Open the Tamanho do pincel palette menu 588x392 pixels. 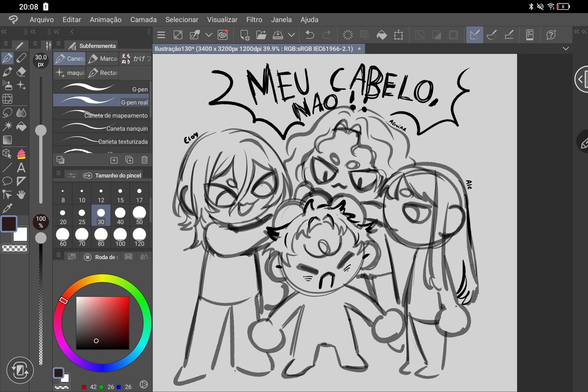(58, 173)
